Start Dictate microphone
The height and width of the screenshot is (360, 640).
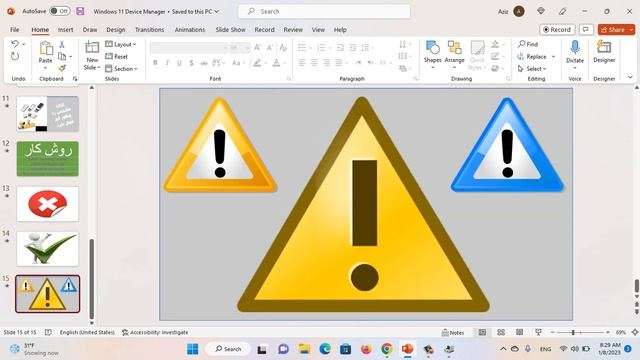[x=575, y=51]
